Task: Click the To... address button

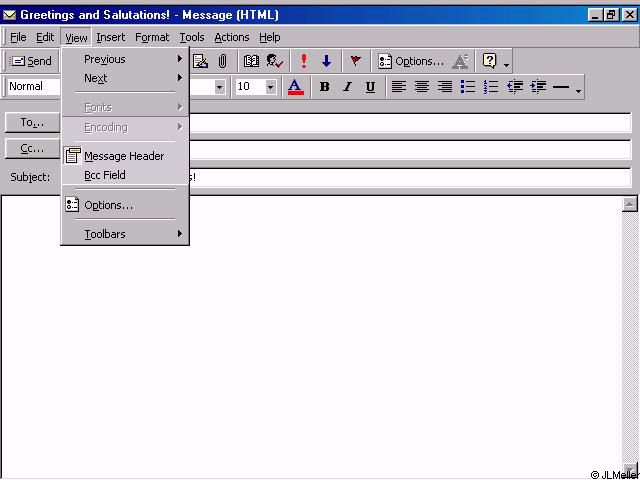Action: pos(33,122)
